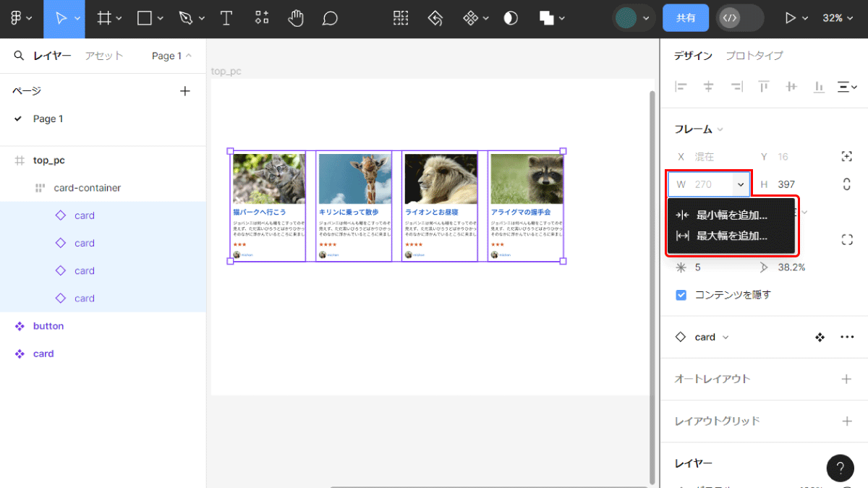Toggle constrain proportions lock
Screen dimensions: 868x488
847,184
